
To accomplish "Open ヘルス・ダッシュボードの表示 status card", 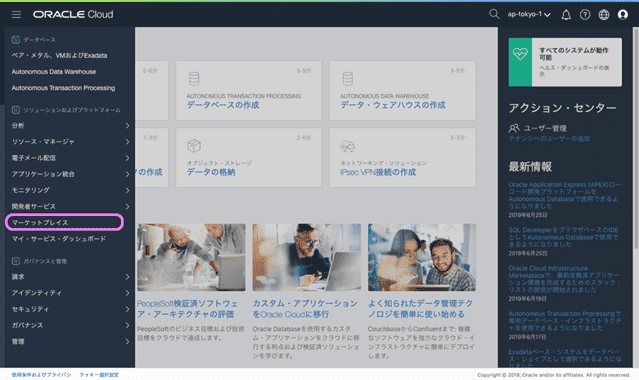I will 565,62.
